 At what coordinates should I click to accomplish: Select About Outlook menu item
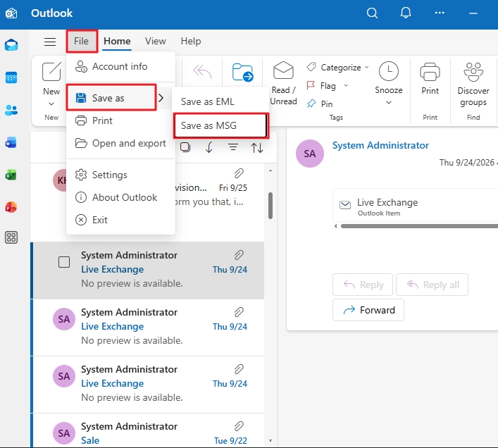(x=120, y=197)
